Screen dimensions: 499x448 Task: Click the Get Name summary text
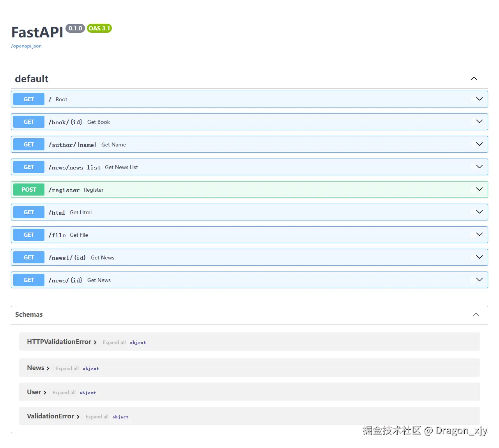click(x=113, y=145)
